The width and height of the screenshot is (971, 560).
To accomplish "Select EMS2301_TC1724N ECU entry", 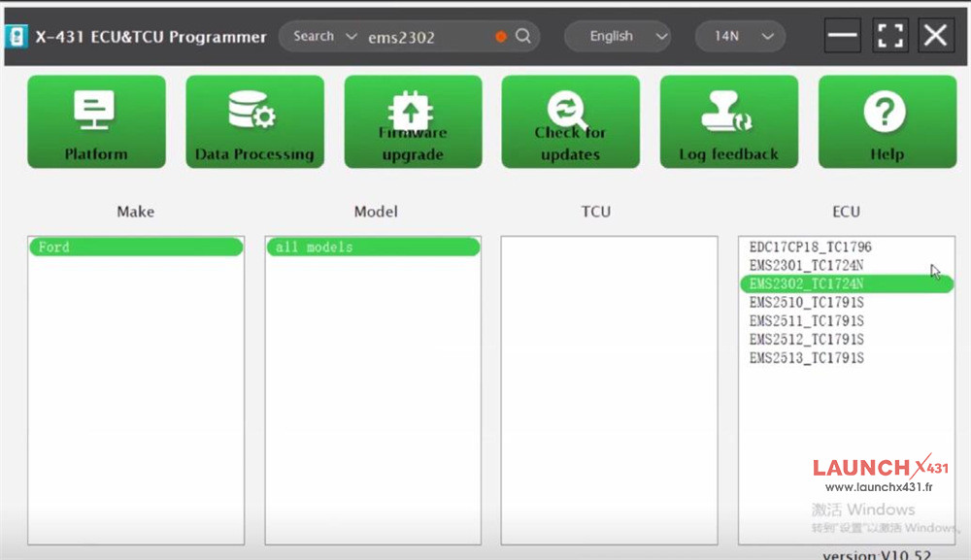I will (806, 265).
